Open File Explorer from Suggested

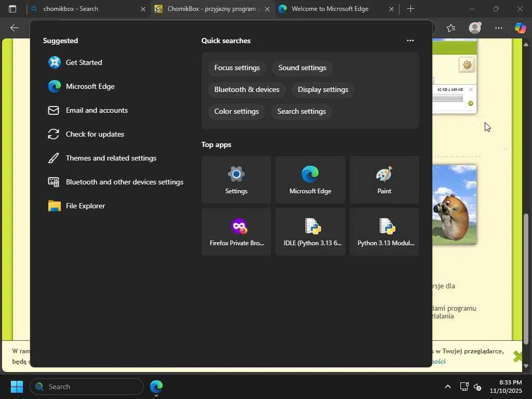coord(76,206)
